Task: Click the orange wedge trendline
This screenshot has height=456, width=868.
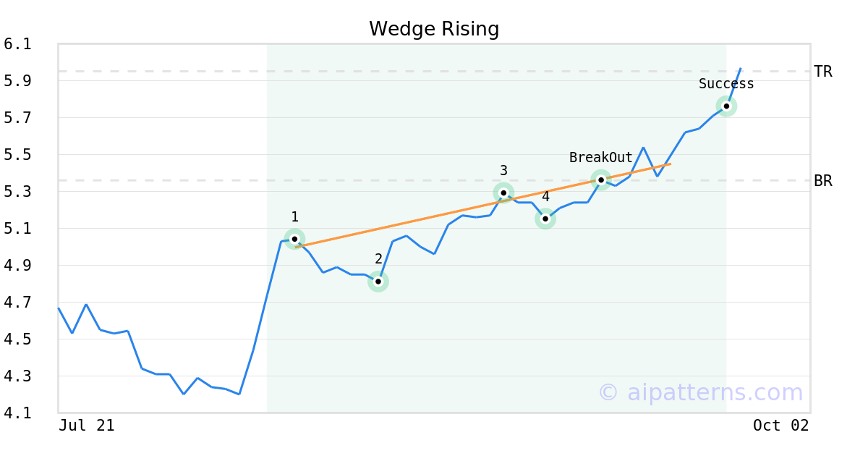Action: [x=434, y=214]
